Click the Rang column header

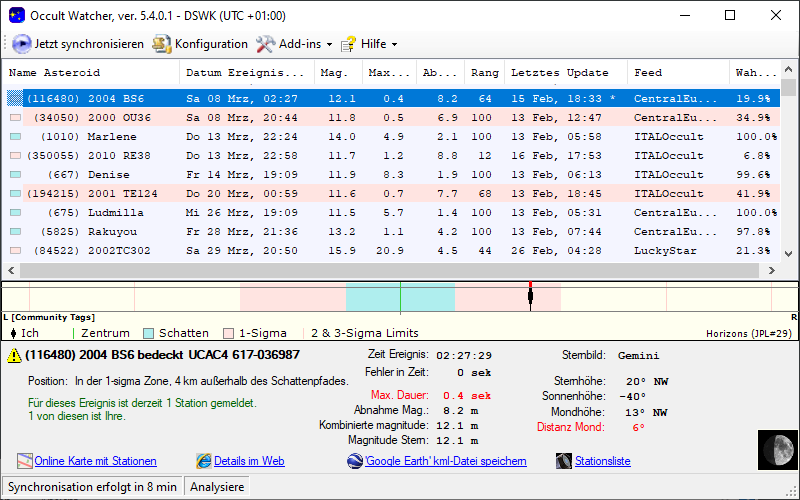(x=484, y=72)
